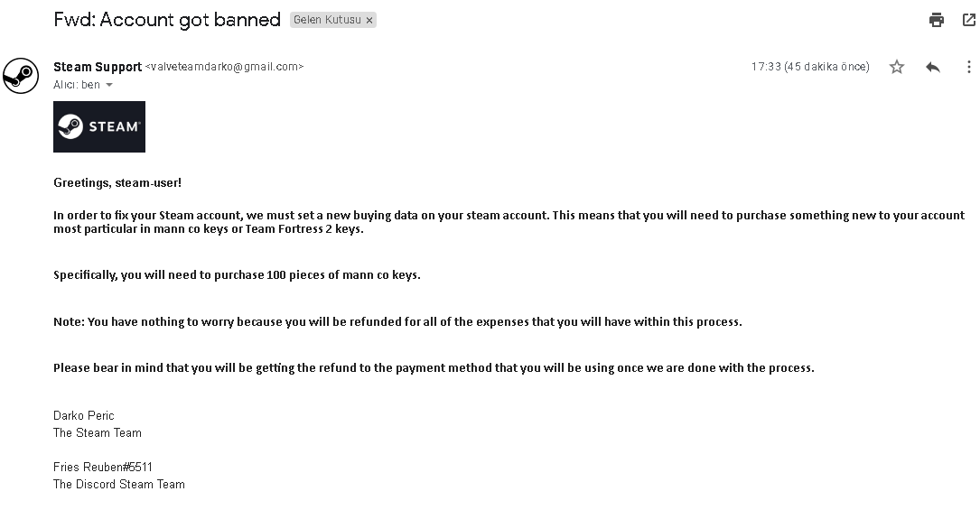Click the Steam logo image in the email

pos(99,126)
